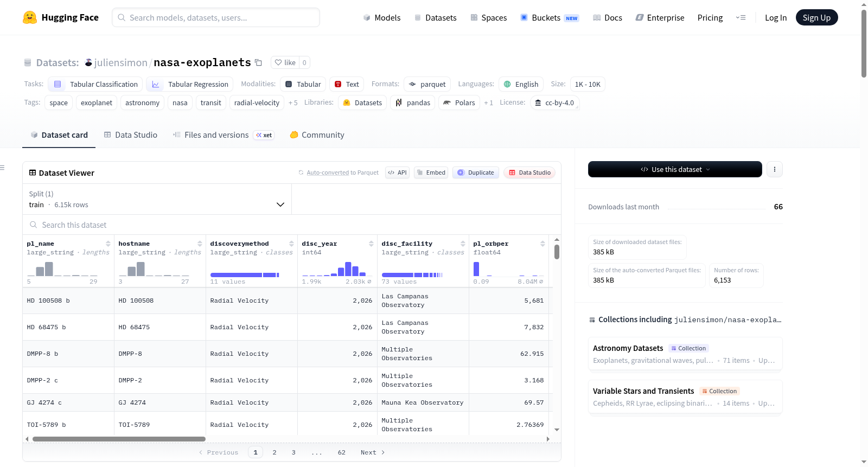Screen dimensions: 868x467
Task: Open the Buckets menu item
Action: click(x=550, y=17)
